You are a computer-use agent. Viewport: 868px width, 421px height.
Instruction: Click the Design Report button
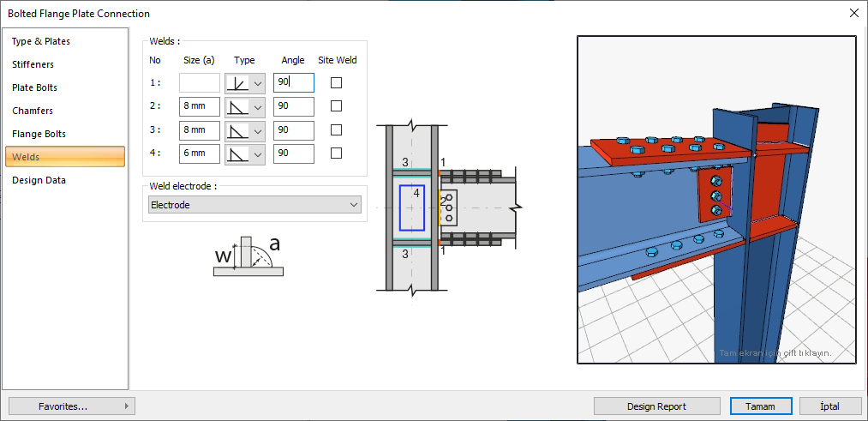point(656,406)
